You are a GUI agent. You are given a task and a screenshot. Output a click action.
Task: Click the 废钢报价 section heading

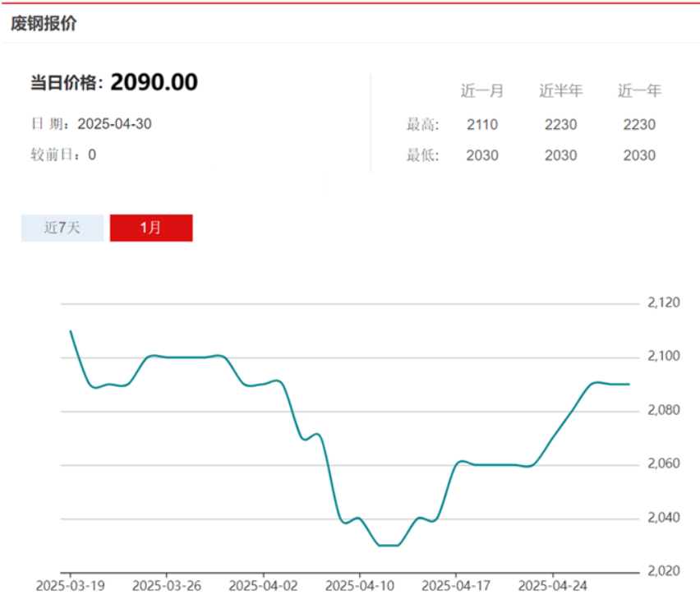(x=44, y=23)
